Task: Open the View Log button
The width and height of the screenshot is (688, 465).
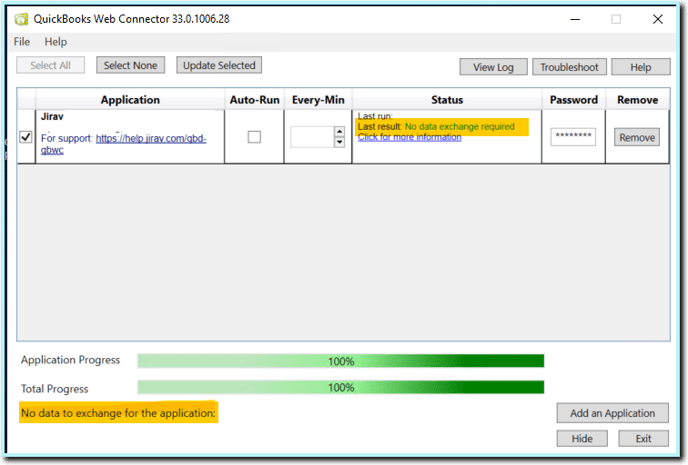Action: (494, 67)
